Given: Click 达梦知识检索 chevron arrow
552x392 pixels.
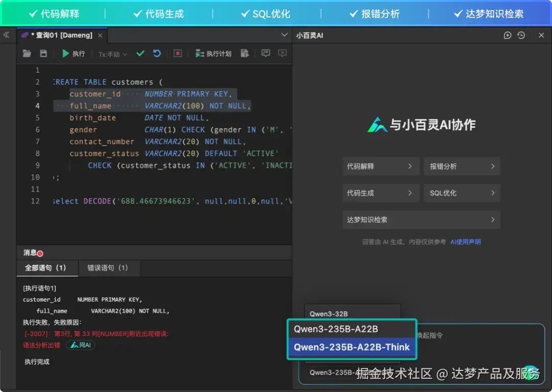Looking at the screenshot, I should (493, 220).
